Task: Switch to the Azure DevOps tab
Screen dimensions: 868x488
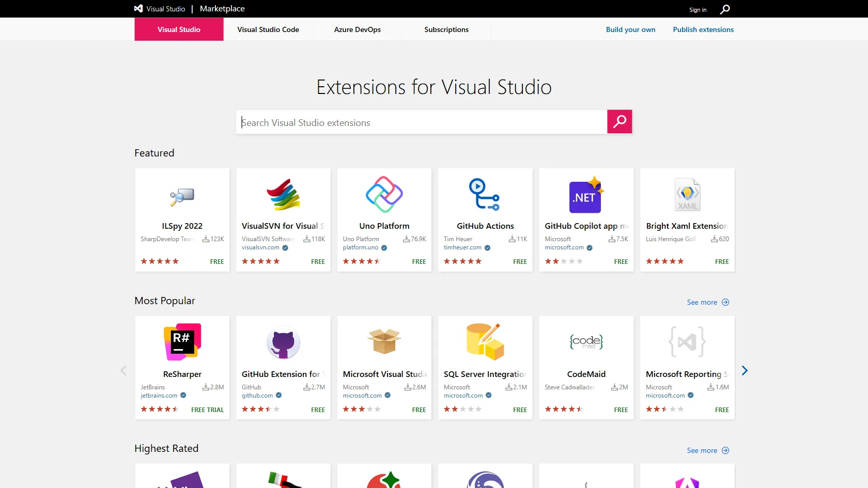Action: tap(358, 29)
